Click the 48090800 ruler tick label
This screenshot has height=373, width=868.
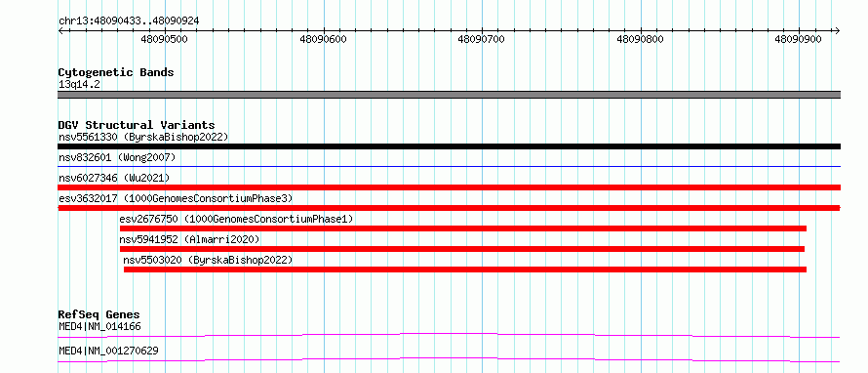[641, 39]
